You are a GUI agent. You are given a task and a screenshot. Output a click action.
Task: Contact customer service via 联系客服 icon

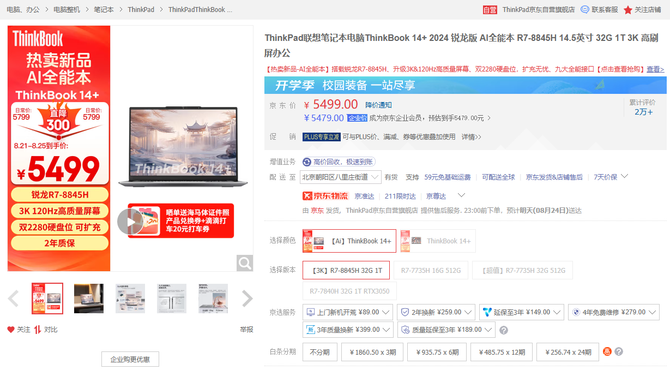pos(585,9)
